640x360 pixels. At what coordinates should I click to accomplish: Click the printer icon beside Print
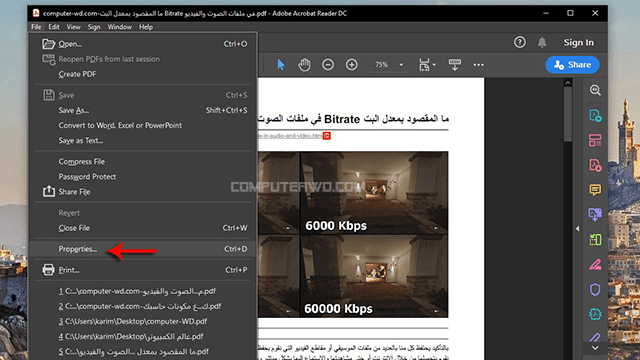[48, 270]
